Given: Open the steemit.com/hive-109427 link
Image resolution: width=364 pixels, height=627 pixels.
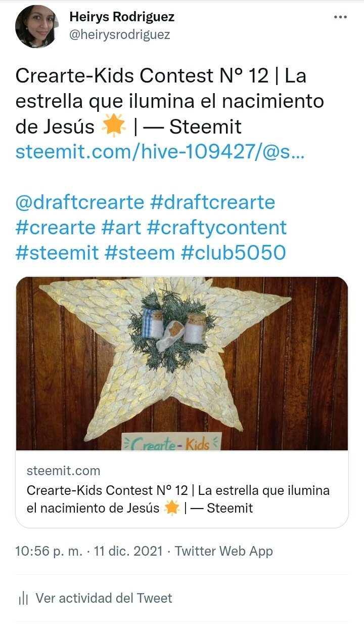Looking at the screenshot, I should (x=160, y=152).
